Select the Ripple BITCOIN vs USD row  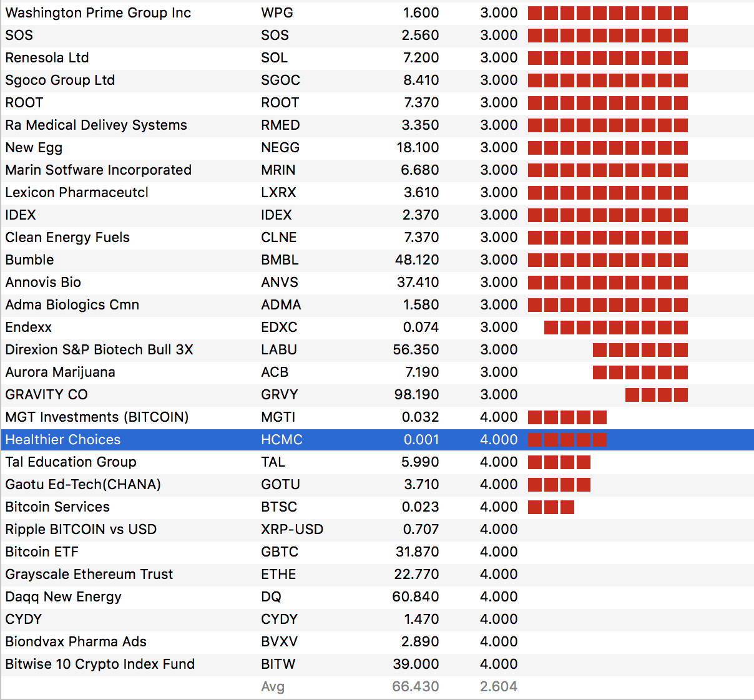click(81, 530)
